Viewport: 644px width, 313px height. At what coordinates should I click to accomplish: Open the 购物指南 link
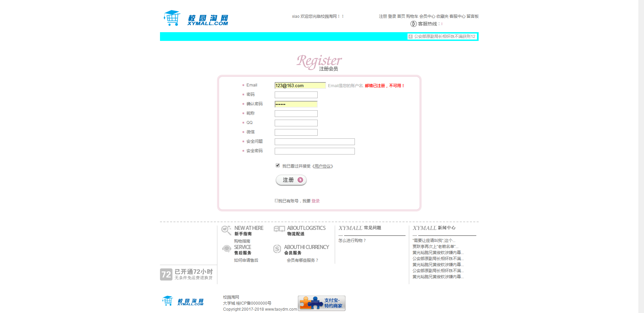(x=242, y=241)
